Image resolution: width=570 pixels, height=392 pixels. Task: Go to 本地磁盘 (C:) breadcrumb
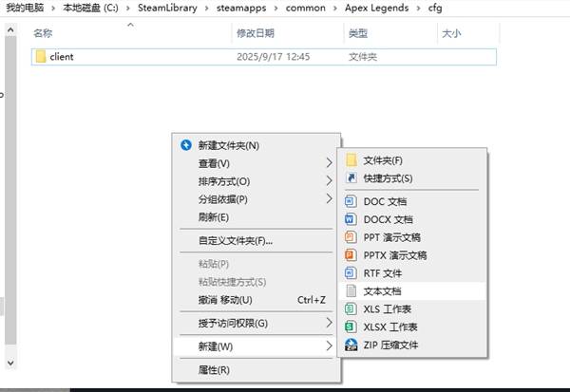click(x=90, y=8)
